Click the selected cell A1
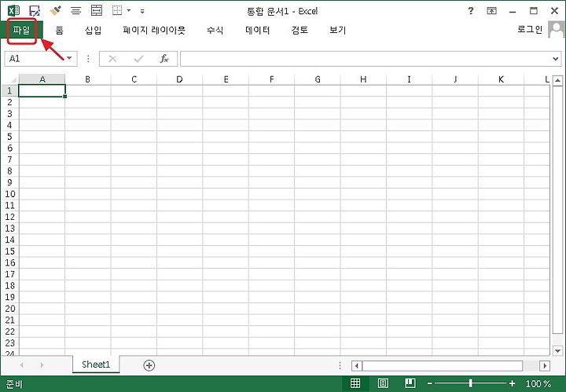 [42, 91]
